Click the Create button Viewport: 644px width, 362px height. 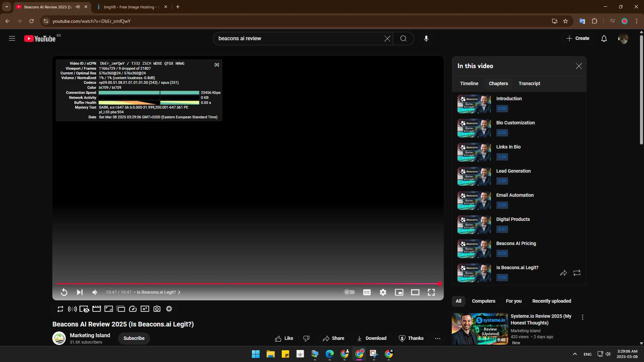(578, 39)
